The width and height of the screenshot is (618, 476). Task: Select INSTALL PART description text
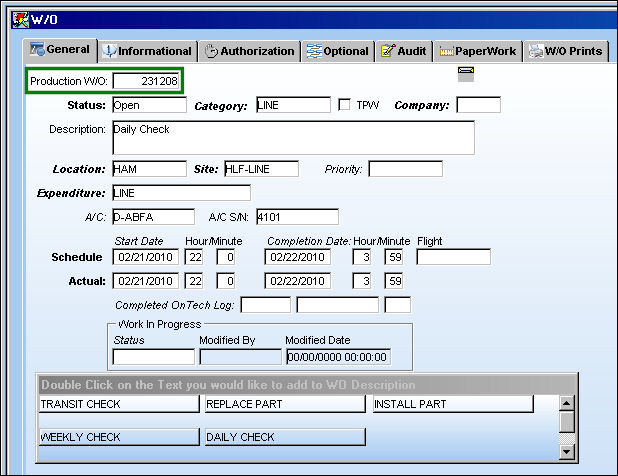[453, 404]
